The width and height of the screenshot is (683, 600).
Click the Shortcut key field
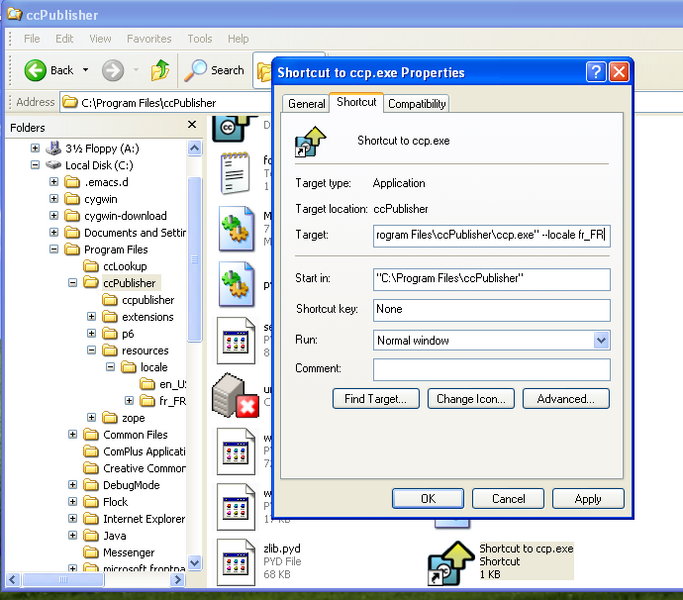(491, 310)
